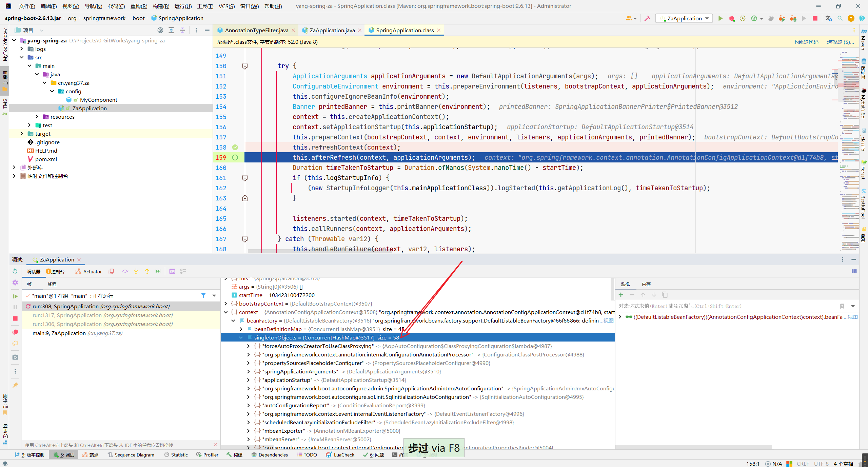Click Step Into yellow down-arrow icon
This screenshot has width=868, height=467.
[x=136, y=271]
